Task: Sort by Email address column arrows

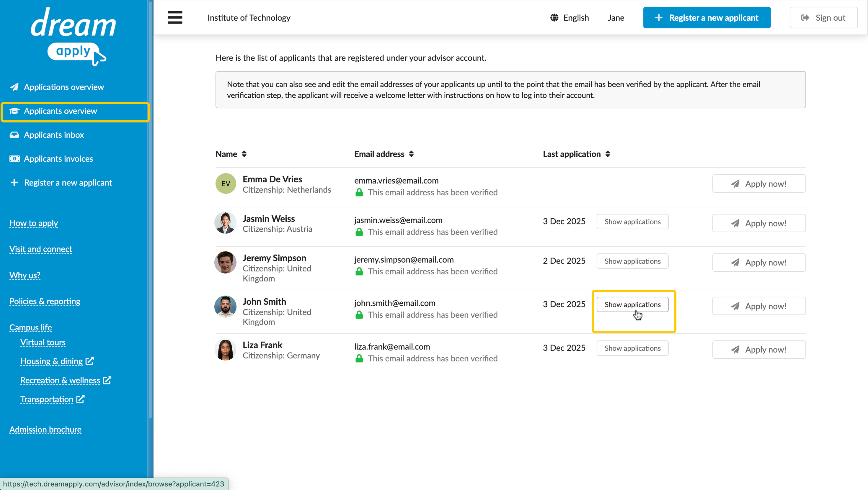Action: (412, 154)
